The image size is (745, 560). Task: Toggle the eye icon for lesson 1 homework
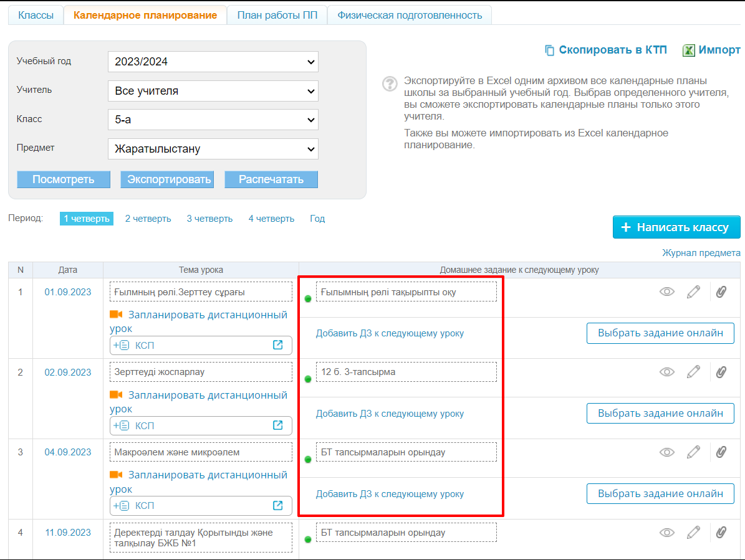pyautogui.click(x=667, y=292)
